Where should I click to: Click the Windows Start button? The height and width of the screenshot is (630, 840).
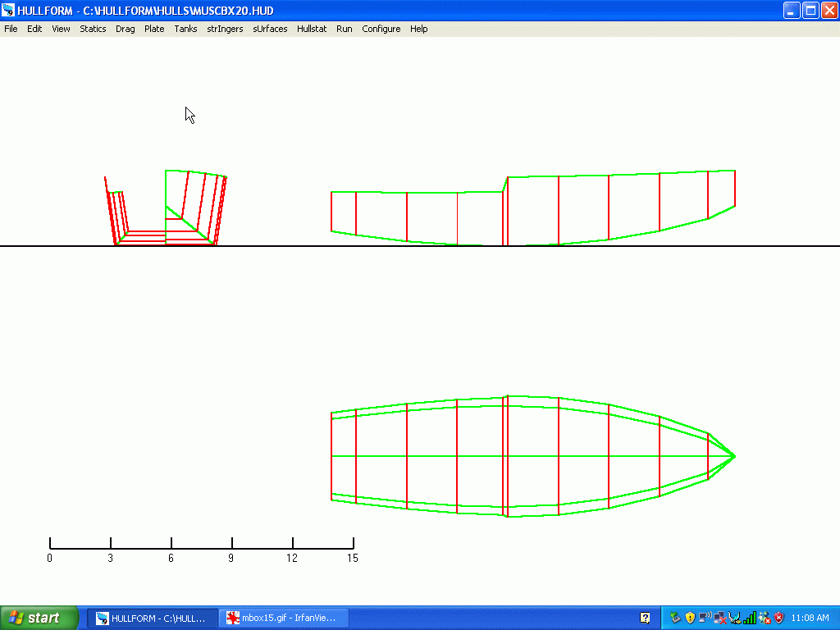39,618
